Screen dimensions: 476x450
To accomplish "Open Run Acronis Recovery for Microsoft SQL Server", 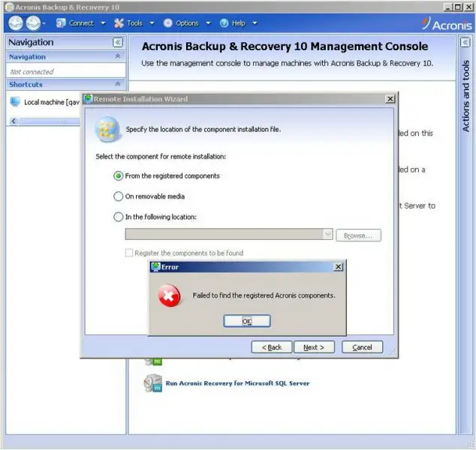I will [237, 383].
